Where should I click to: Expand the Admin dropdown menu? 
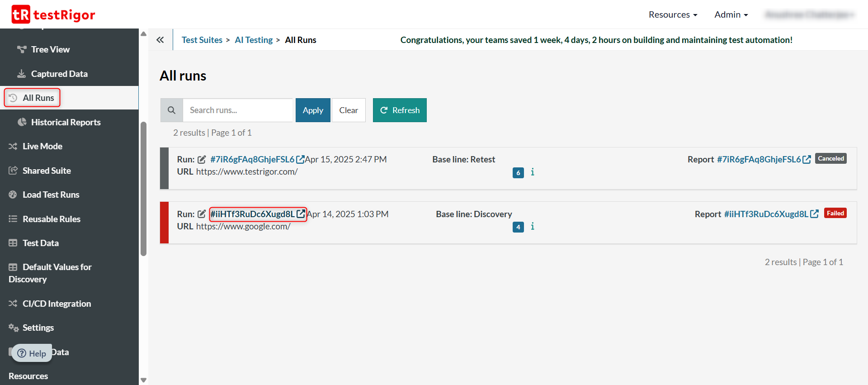(x=731, y=14)
